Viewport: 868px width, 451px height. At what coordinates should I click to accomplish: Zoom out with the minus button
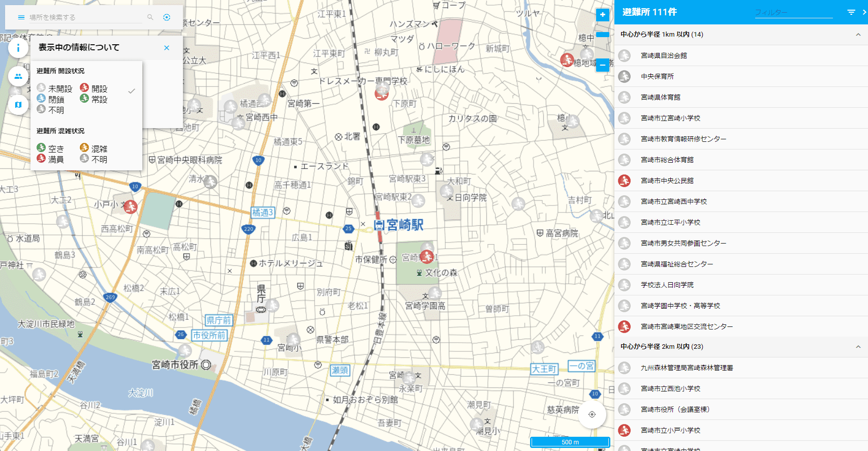(603, 65)
